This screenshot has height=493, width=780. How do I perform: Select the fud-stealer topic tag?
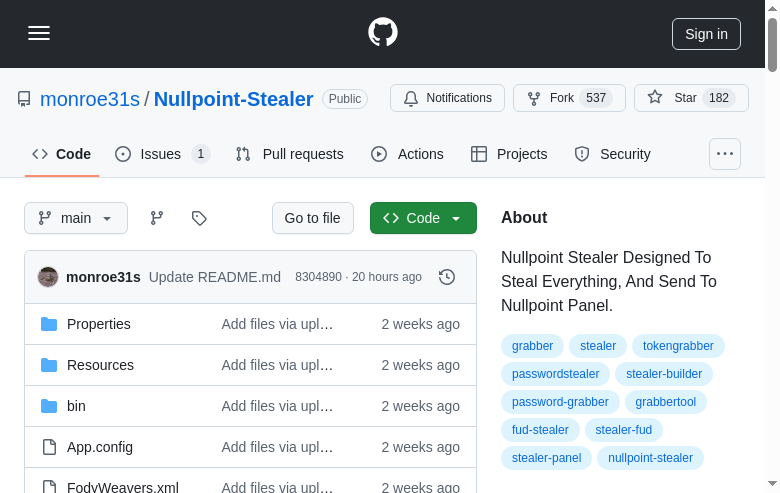(x=540, y=430)
